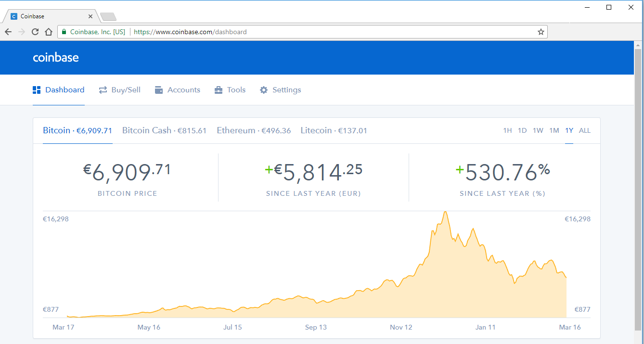Set chart range to 1M
This screenshot has width=644, height=344.
554,130
